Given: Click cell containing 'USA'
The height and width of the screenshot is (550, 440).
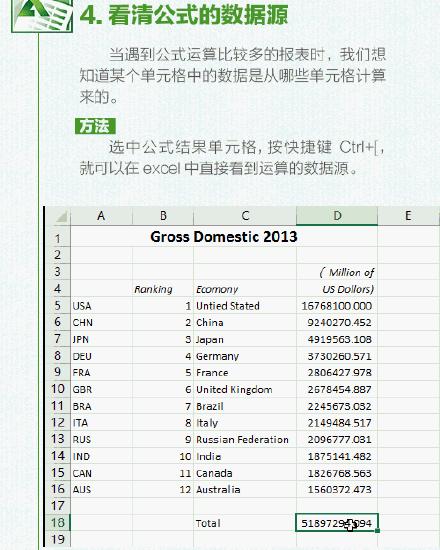Looking at the screenshot, I should click(101, 306).
